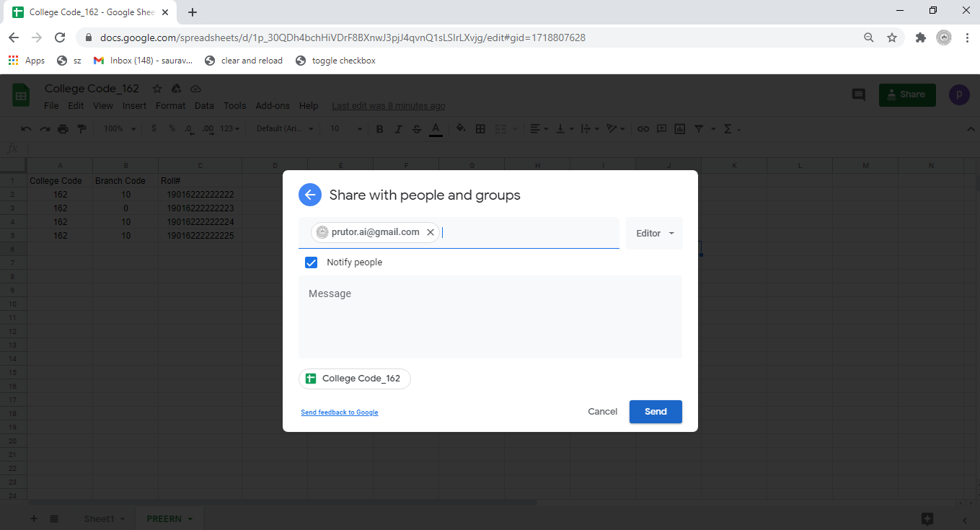Click the College Code_162 file chip
980x530 pixels.
(x=355, y=379)
